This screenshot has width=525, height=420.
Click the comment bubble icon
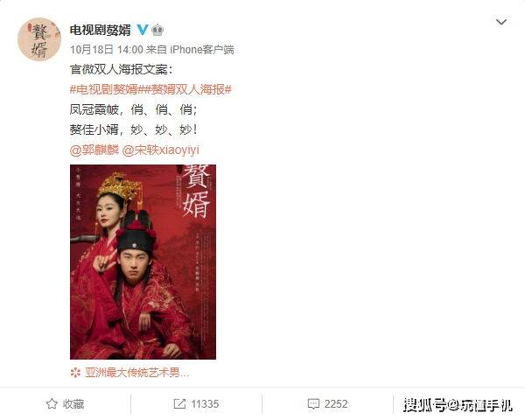click(x=313, y=403)
